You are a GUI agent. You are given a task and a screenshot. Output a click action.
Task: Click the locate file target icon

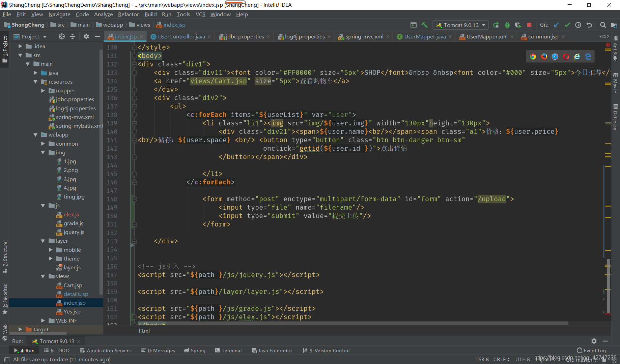click(62, 36)
